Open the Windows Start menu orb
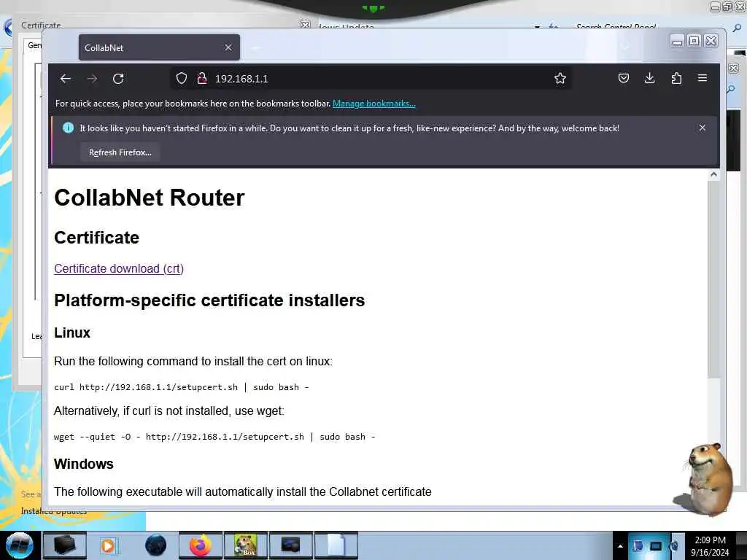Screen dimensions: 747x560 (x=19, y=545)
